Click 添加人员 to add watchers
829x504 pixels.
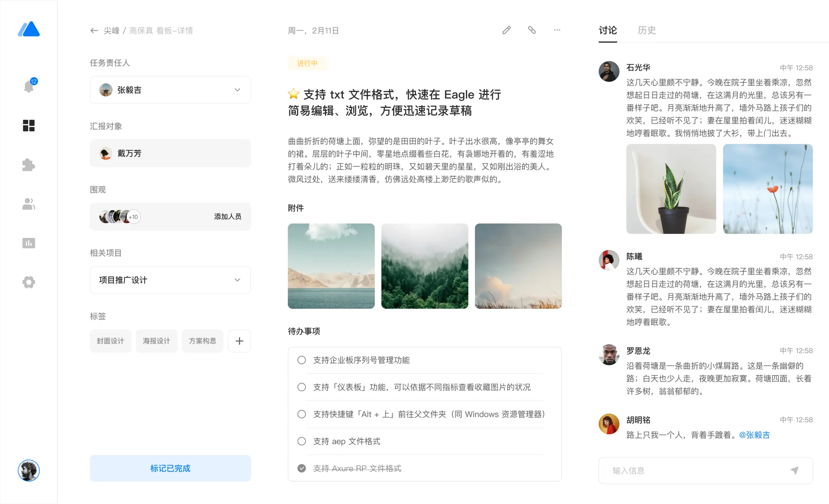click(228, 217)
